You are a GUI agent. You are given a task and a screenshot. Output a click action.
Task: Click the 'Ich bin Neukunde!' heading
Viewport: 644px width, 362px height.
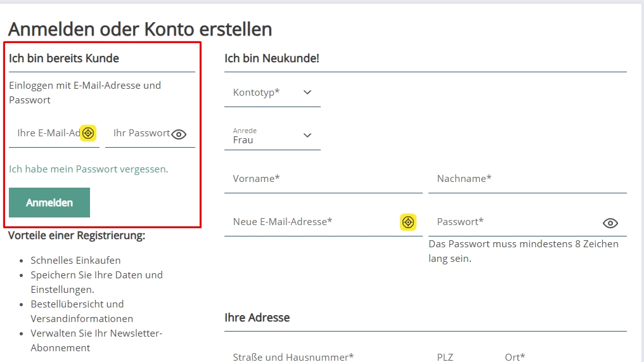(x=272, y=58)
